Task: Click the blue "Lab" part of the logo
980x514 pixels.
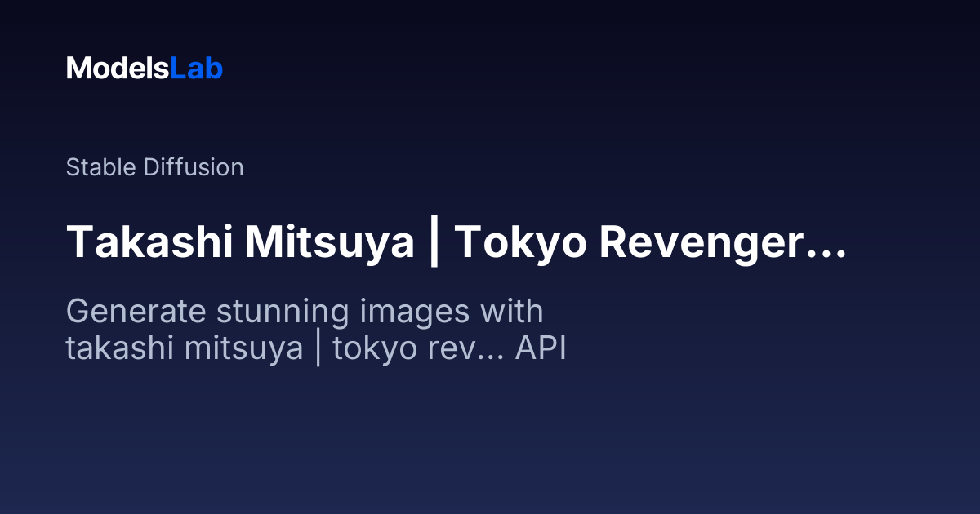Action: coord(196,69)
